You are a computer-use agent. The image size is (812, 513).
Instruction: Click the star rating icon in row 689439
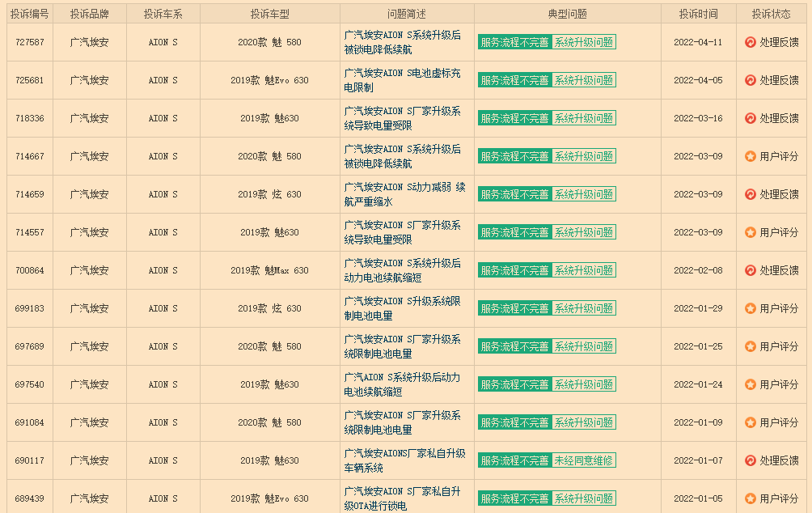click(750, 498)
